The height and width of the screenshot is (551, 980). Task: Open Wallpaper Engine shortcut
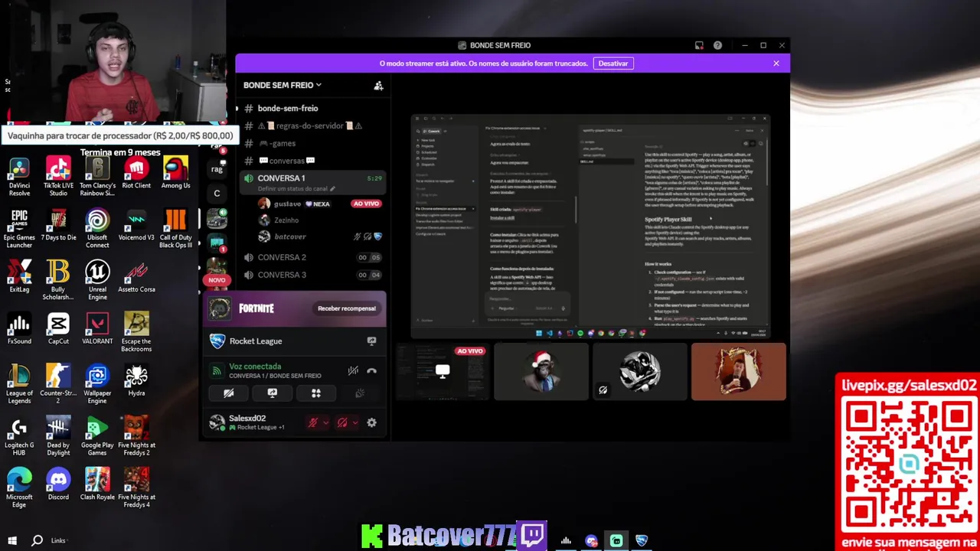pyautogui.click(x=97, y=384)
